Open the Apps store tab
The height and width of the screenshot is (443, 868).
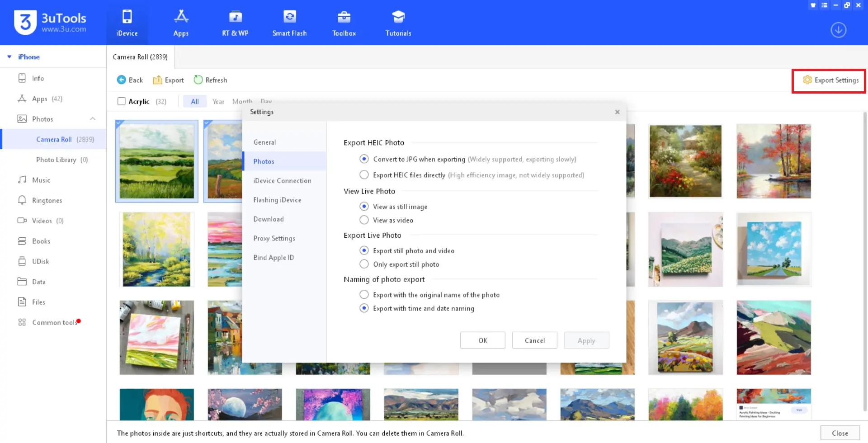[x=181, y=23]
